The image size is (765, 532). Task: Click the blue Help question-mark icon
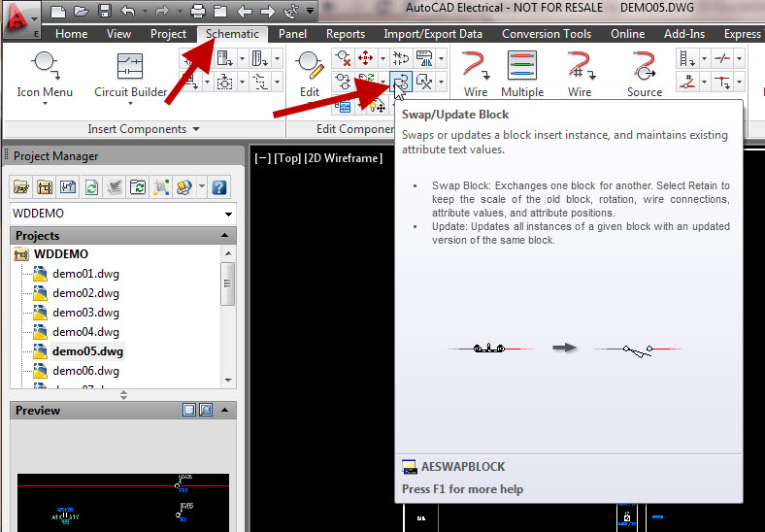[219, 187]
